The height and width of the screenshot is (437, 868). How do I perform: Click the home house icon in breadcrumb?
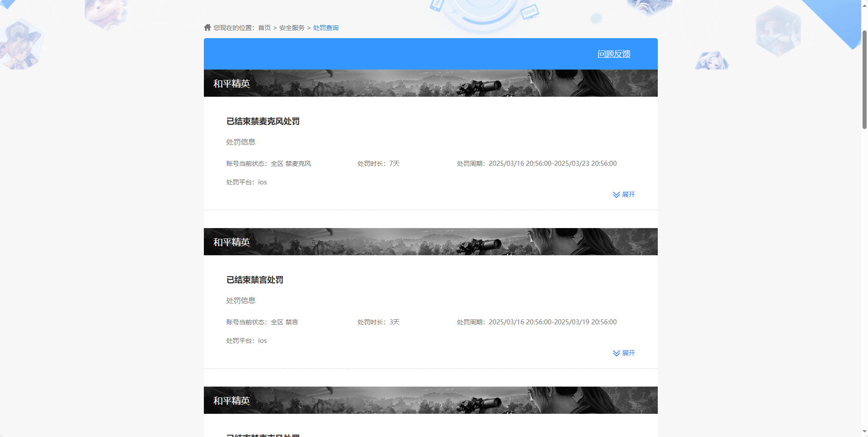[207, 27]
